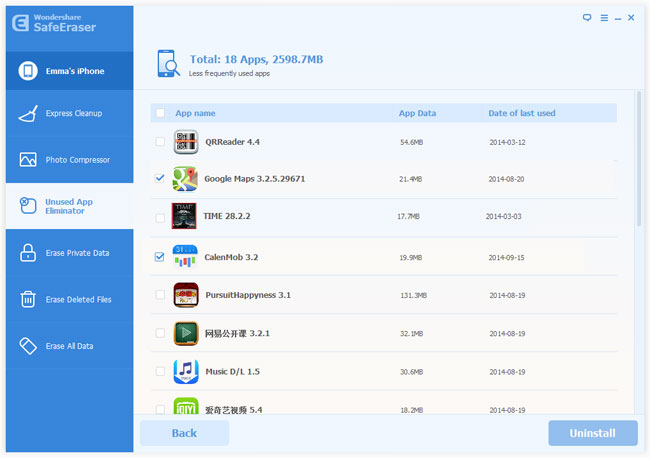
Task: Click the PursuitHappyness 3.1 app name
Action: pos(248,295)
